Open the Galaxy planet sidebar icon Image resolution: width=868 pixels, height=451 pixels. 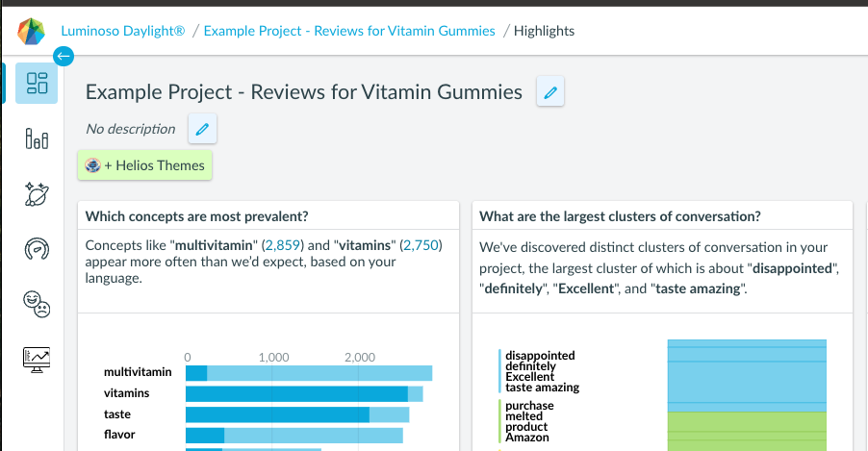click(x=37, y=193)
